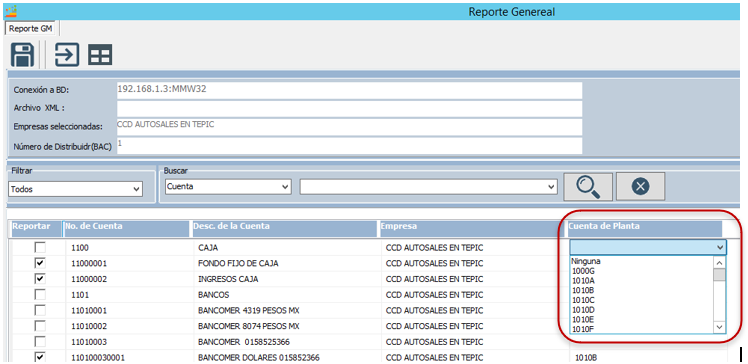Uncheck Reportar for account 11000002
The height and width of the screenshot is (364, 748).
point(41,279)
